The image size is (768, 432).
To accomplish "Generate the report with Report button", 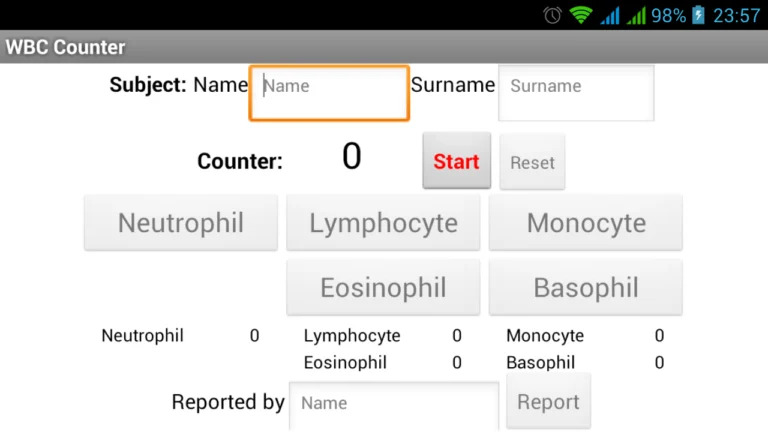I will [549, 401].
